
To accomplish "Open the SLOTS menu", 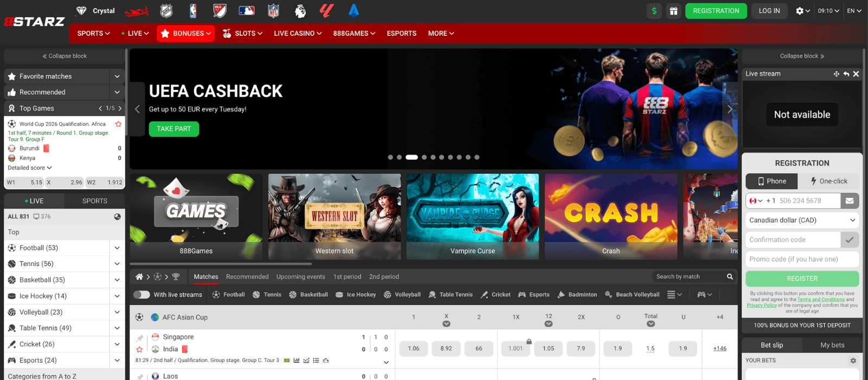I will (242, 34).
